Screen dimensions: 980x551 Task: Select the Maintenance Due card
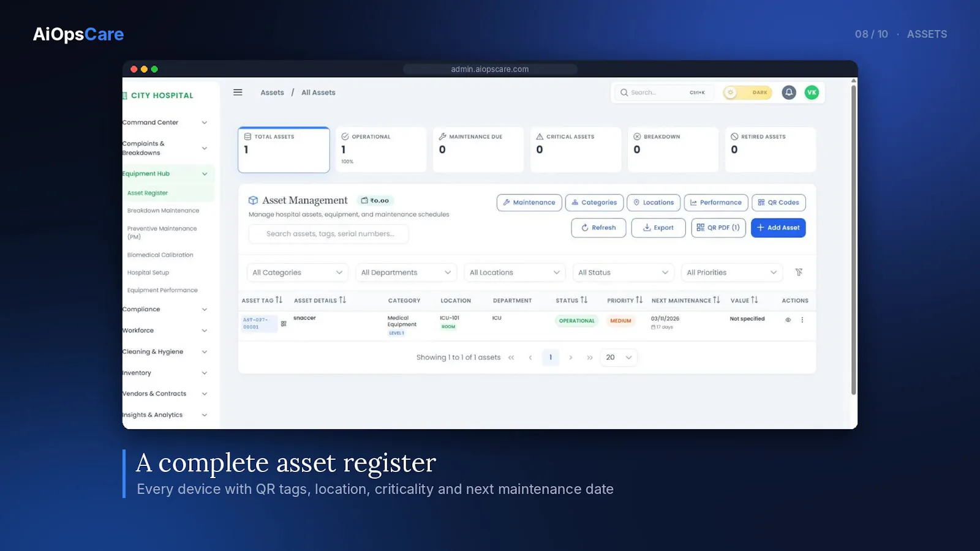tap(478, 150)
